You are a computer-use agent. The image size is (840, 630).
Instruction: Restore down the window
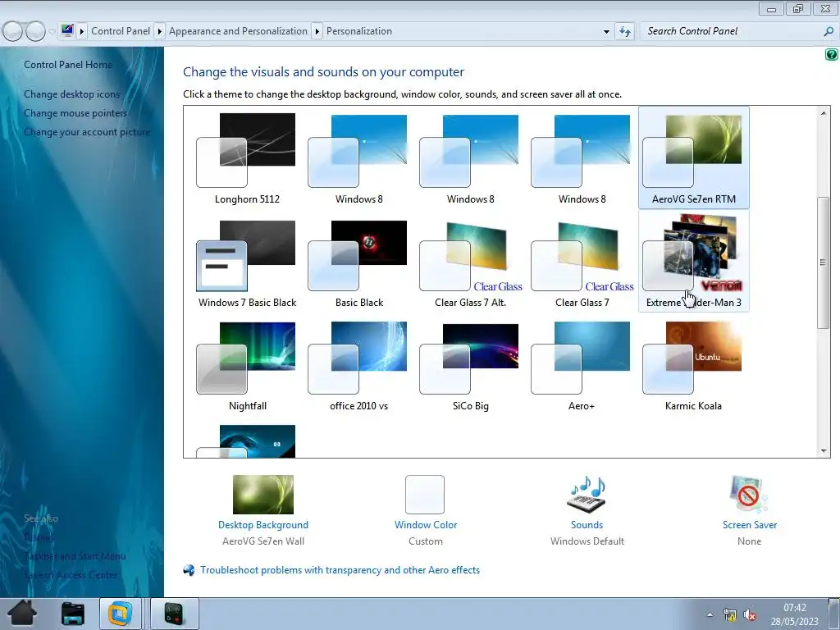pos(799,8)
